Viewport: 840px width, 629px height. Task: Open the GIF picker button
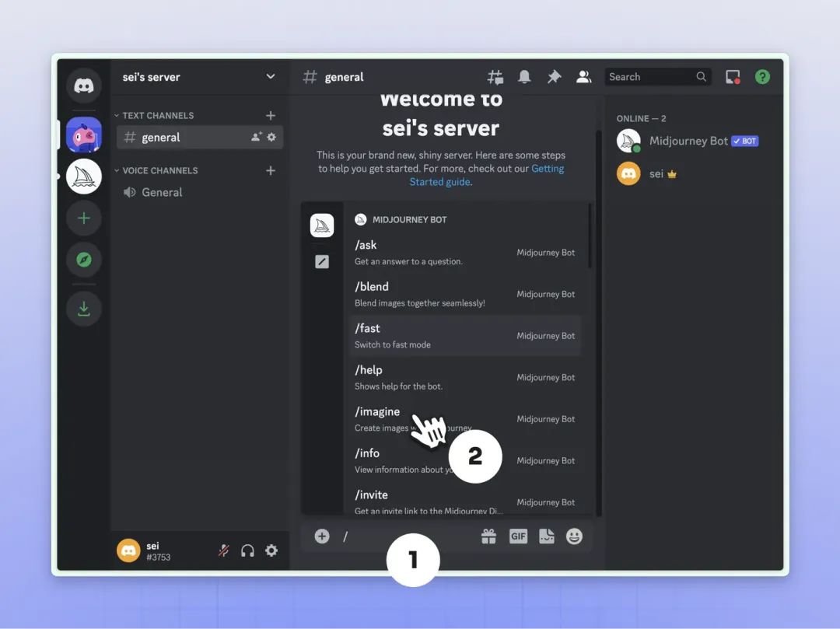(518, 536)
